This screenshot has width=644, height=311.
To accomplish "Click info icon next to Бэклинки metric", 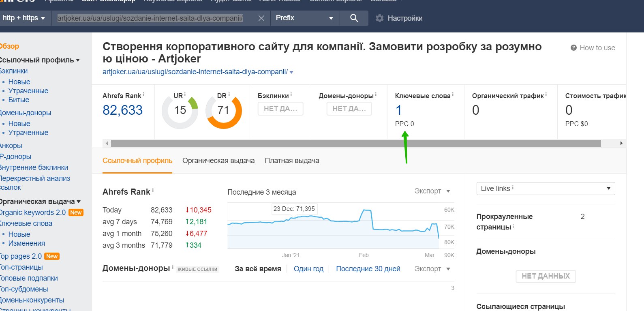I will pos(291,94).
